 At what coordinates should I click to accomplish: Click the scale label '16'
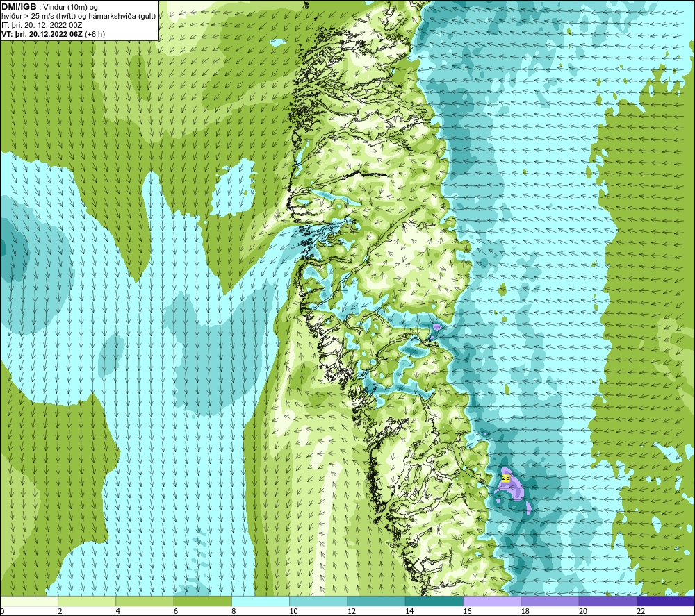coord(467,611)
